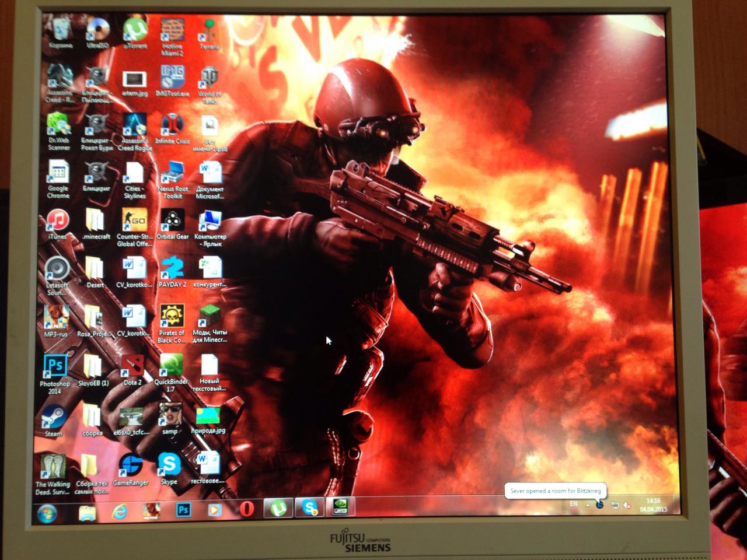The height and width of the screenshot is (560, 747).
Task: Select Counter-Strike Global Offensive desktop icon
Action: coord(134,222)
